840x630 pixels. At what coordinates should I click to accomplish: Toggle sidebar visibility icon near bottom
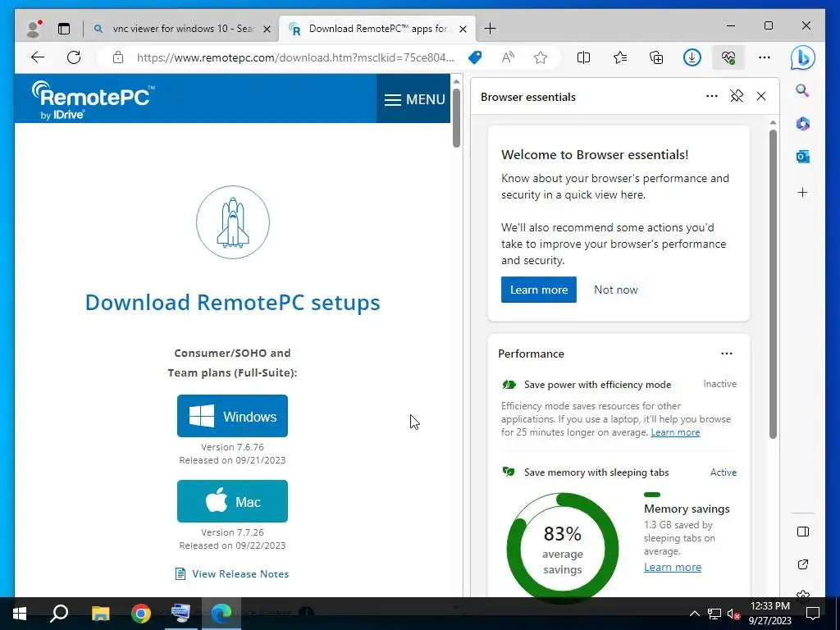click(802, 532)
